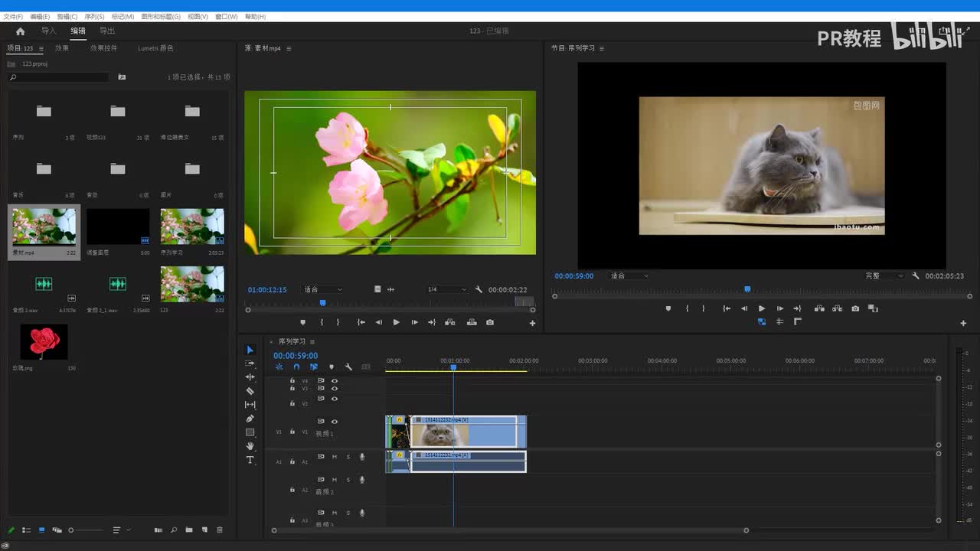Mute audio track A1 with M button
Viewport: 980px width, 551px height.
(335, 457)
